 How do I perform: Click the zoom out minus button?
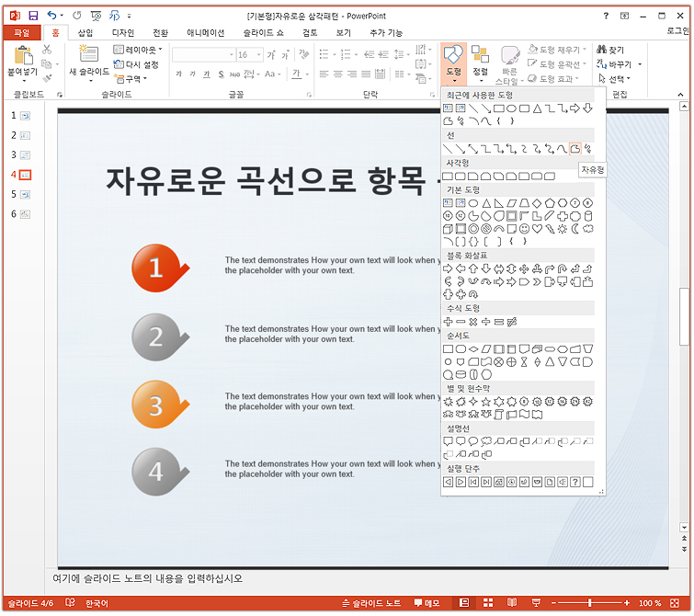[553, 603]
